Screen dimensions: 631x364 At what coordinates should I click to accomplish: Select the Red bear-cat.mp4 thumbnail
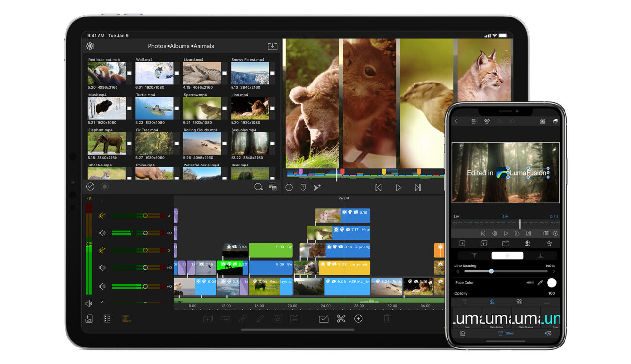coord(107,73)
